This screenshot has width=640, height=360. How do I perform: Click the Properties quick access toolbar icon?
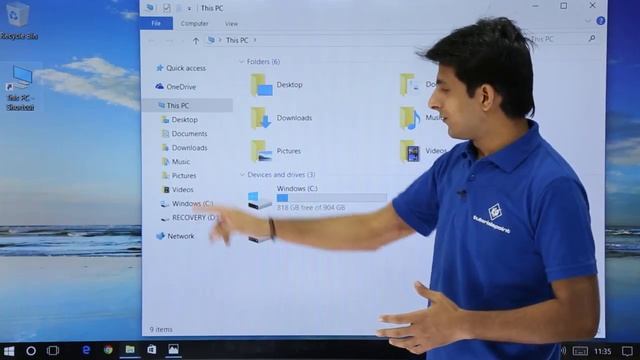point(166,8)
